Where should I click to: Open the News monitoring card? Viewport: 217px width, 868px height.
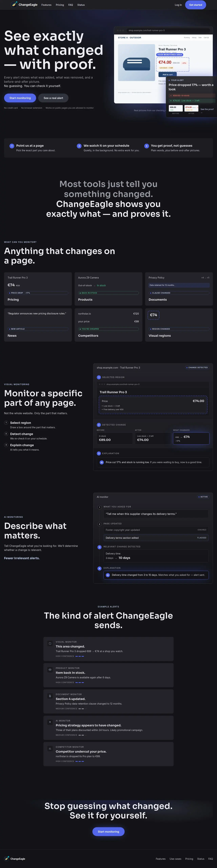click(x=38, y=325)
